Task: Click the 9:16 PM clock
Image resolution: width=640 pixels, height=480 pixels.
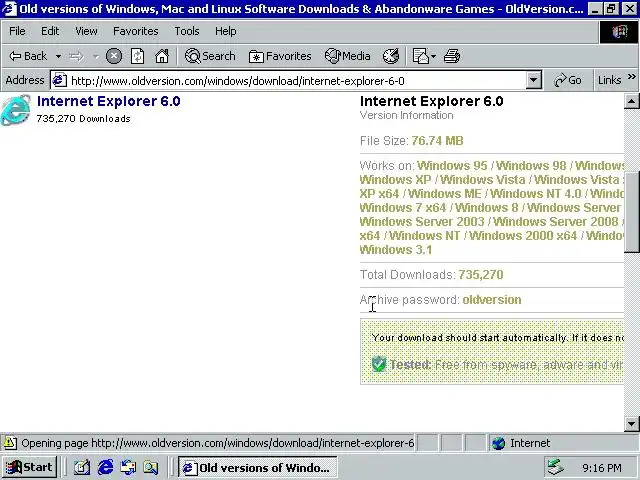Action: pos(602,468)
